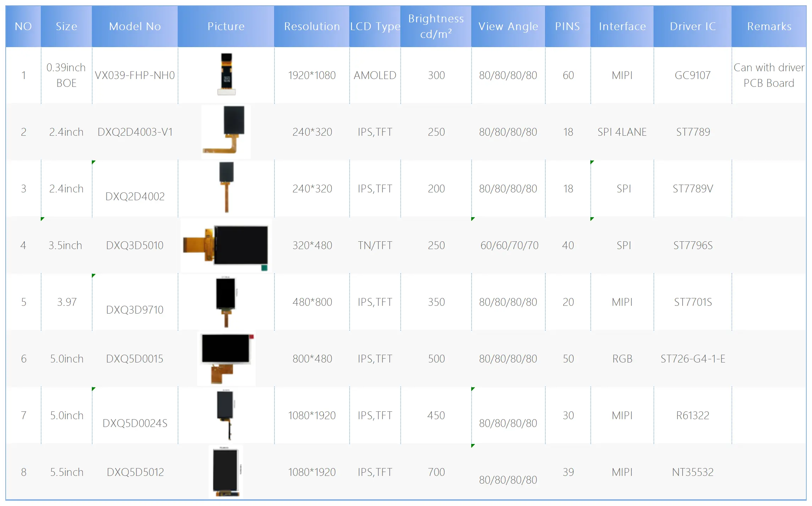Click the View Angle column header
Screen dimensions: 812x506
pyautogui.click(x=508, y=27)
